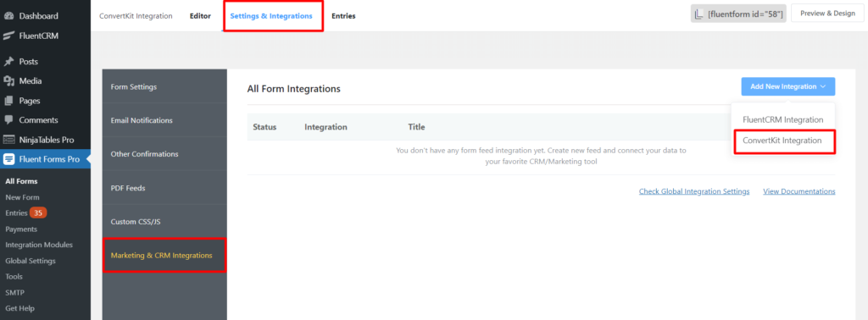Screen dimensions: 868x320
Task: Open the Editor tab
Action: click(x=200, y=16)
